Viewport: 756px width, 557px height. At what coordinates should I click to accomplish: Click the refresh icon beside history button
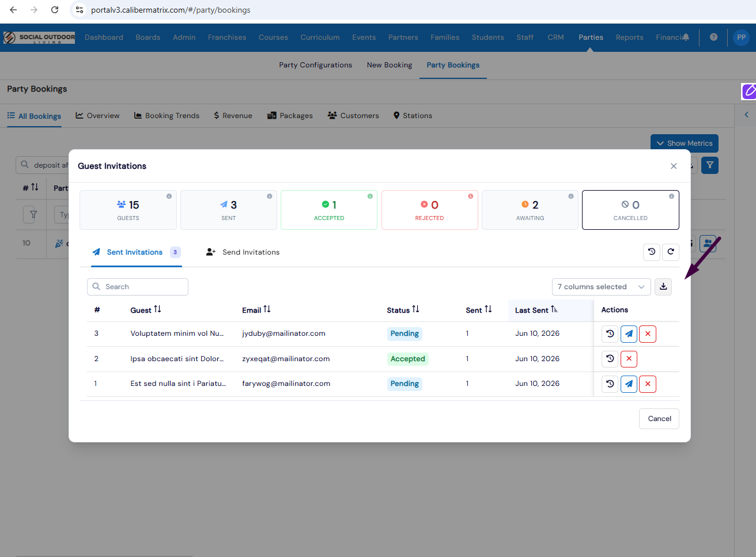[x=671, y=252]
